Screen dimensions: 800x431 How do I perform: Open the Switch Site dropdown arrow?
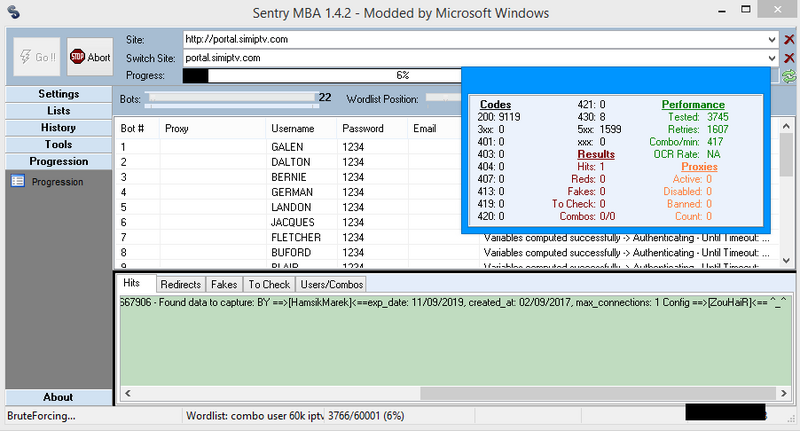(x=771, y=58)
